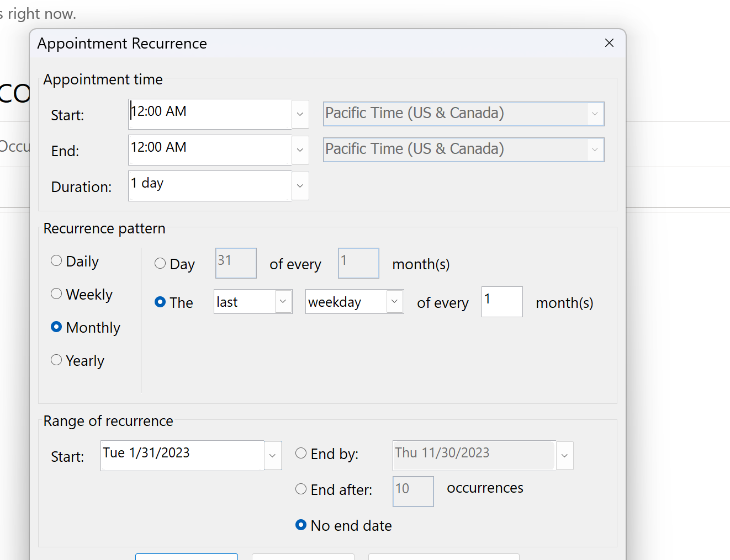Image resolution: width=730 pixels, height=560 pixels.
Task: Click the Start time 12:00 AM field
Action: [210, 114]
